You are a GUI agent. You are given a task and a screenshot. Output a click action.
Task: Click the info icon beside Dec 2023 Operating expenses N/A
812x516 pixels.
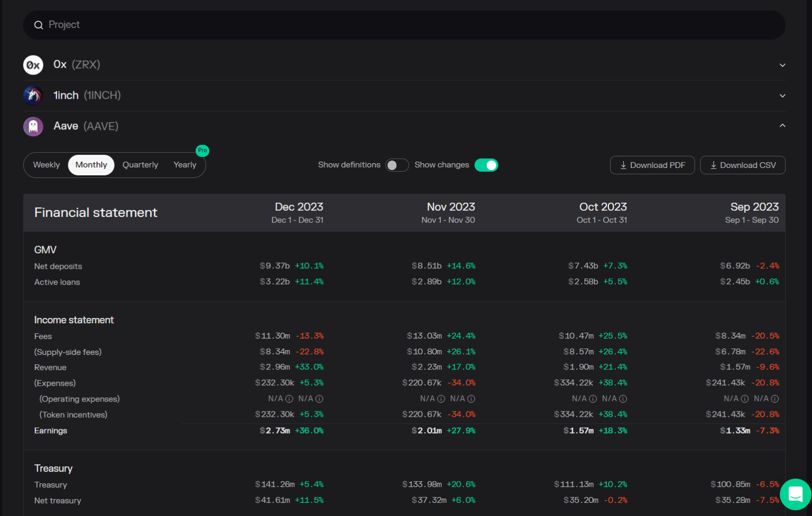289,399
